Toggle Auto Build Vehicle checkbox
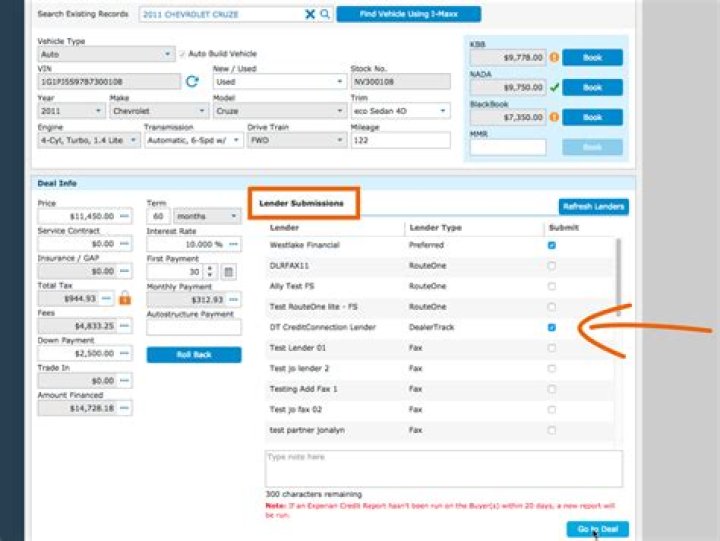The height and width of the screenshot is (541, 720). point(182,54)
